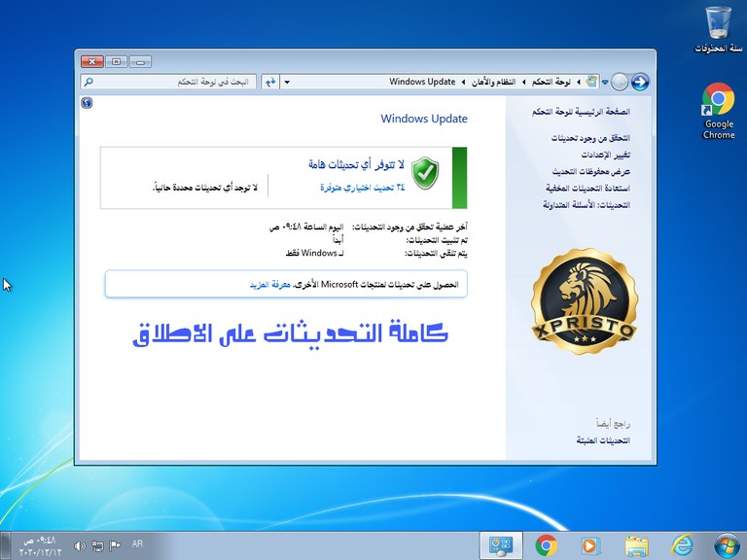Switch input language AR indicator
747x560 pixels.
(137, 543)
